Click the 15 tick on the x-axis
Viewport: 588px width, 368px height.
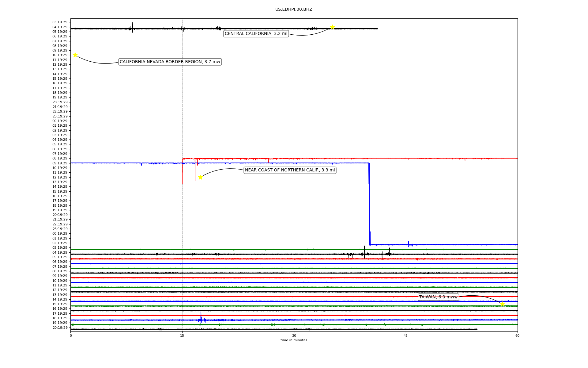coord(182,335)
